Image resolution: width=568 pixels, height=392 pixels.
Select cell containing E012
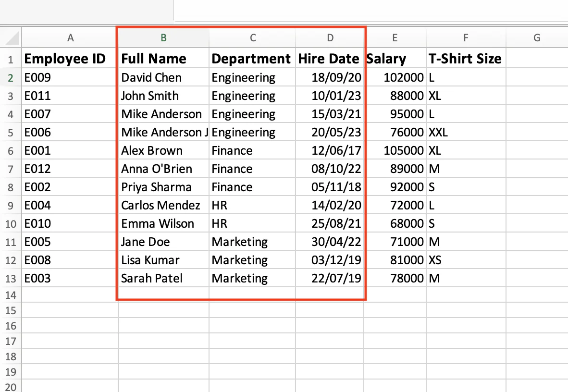coord(70,169)
